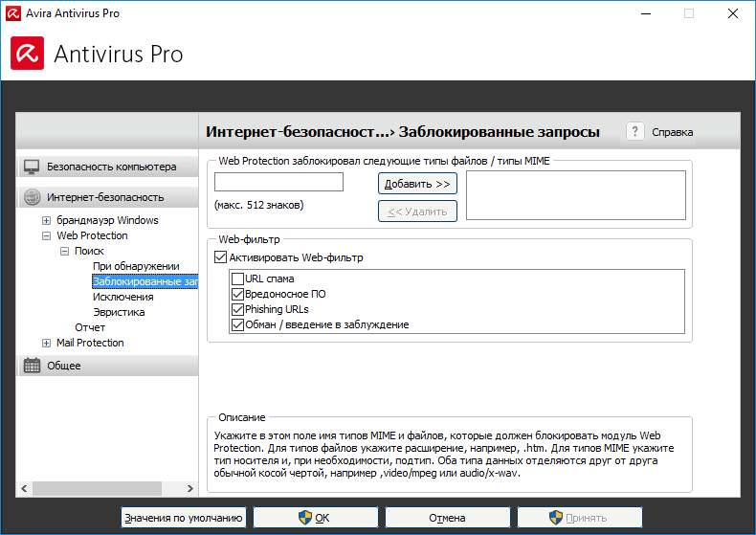The width and height of the screenshot is (756, 535).
Task: Click the Принять apply button
Action: pyautogui.click(x=580, y=518)
